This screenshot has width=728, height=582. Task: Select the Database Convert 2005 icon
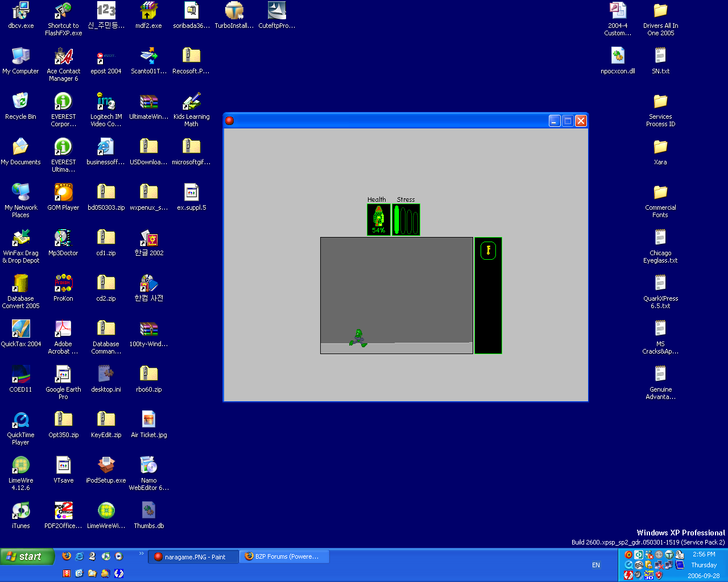tap(21, 292)
